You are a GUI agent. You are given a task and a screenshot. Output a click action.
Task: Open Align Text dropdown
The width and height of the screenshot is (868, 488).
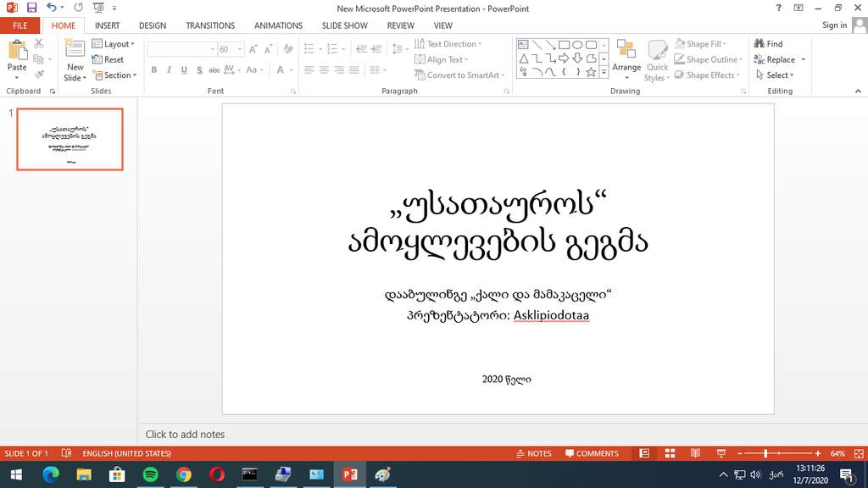click(441, 59)
